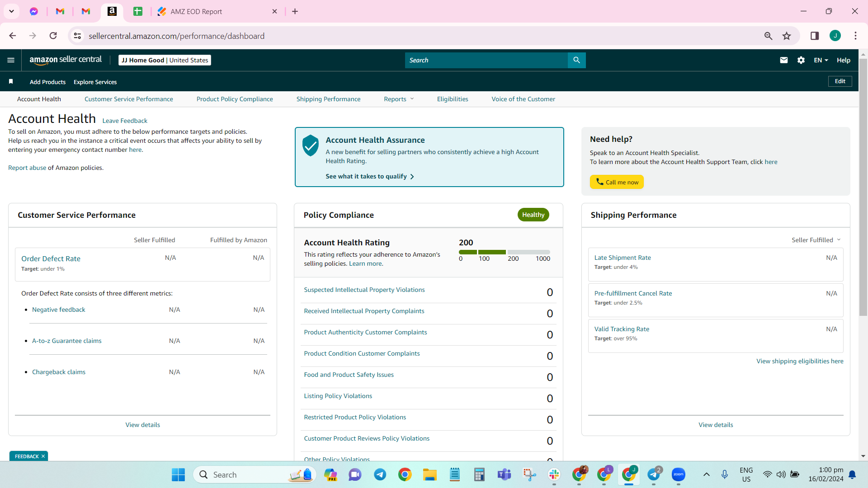Open Zoom from the taskbar

click(678, 474)
